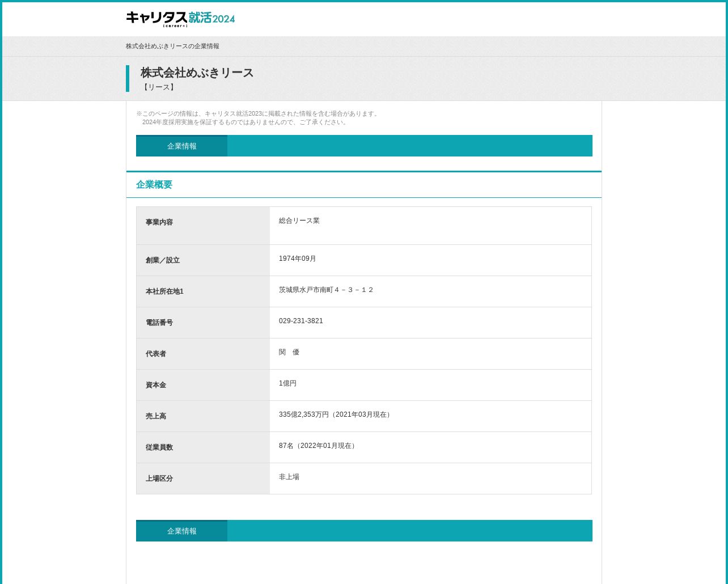Click the notice mentioning キャリタス就活2023
The image size is (728, 584).
point(258,118)
